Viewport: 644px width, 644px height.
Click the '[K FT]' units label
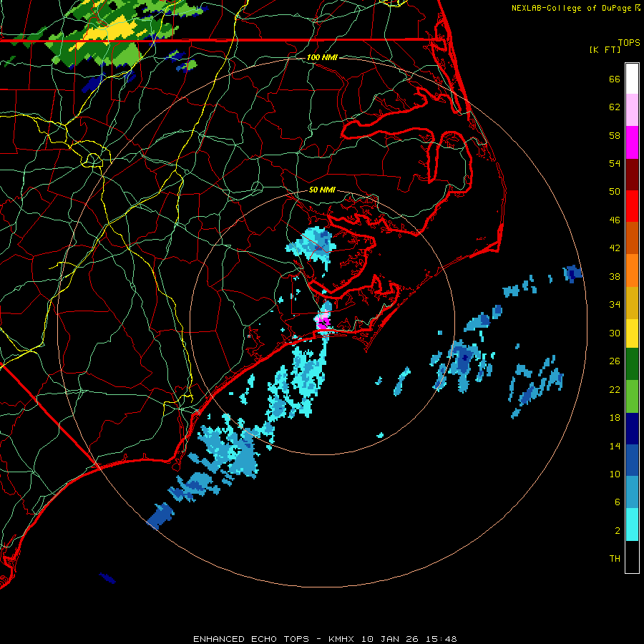605,49
